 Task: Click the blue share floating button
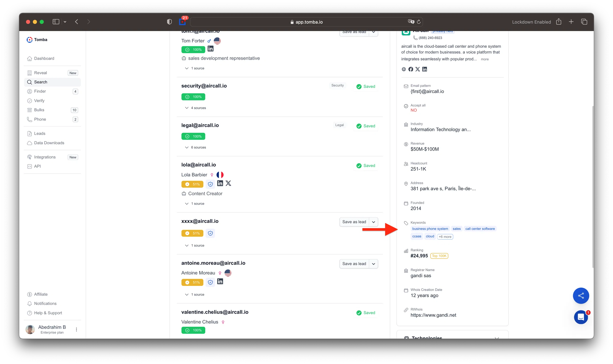click(581, 296)
